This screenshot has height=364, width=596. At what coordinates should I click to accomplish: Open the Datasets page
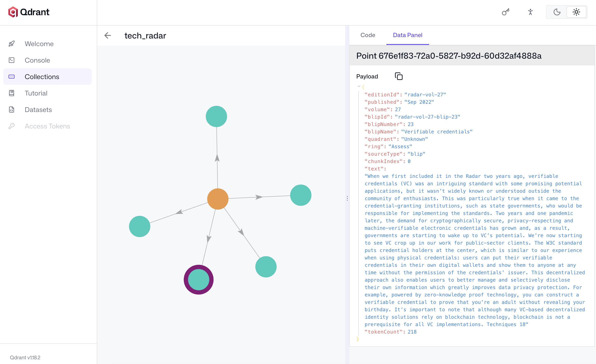click(x=48, y=110)
